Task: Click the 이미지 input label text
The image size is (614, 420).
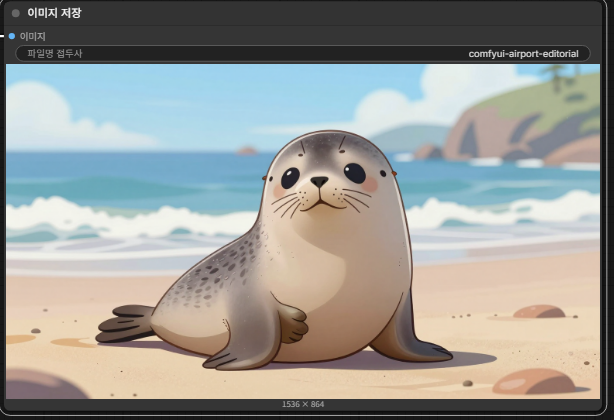Action: coord(32,36)
